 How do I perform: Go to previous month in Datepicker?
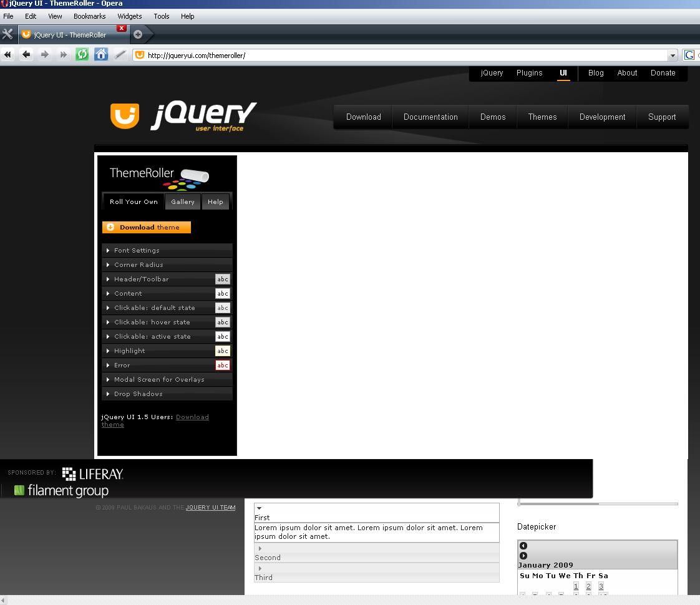pos(523,546)
